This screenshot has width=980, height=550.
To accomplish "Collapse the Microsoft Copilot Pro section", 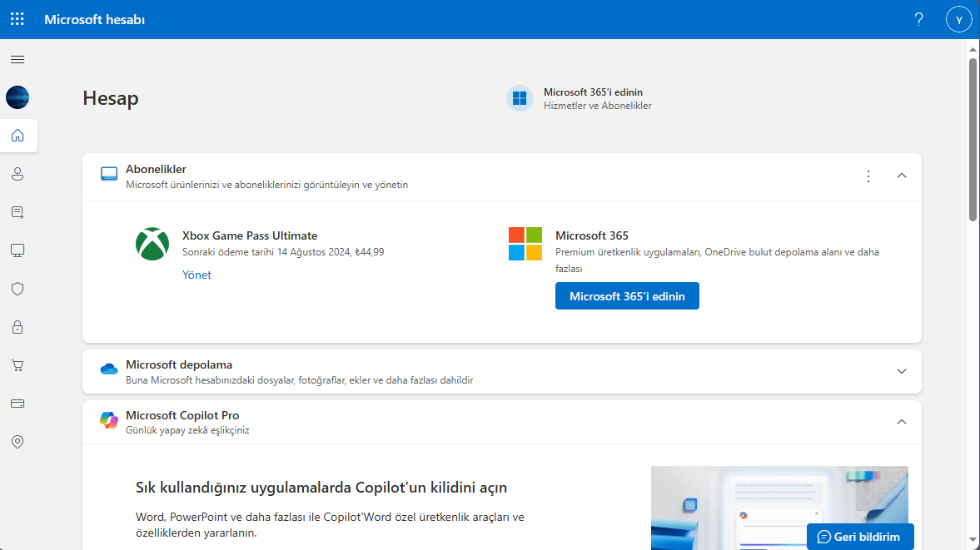I will (x=901, y=422).
